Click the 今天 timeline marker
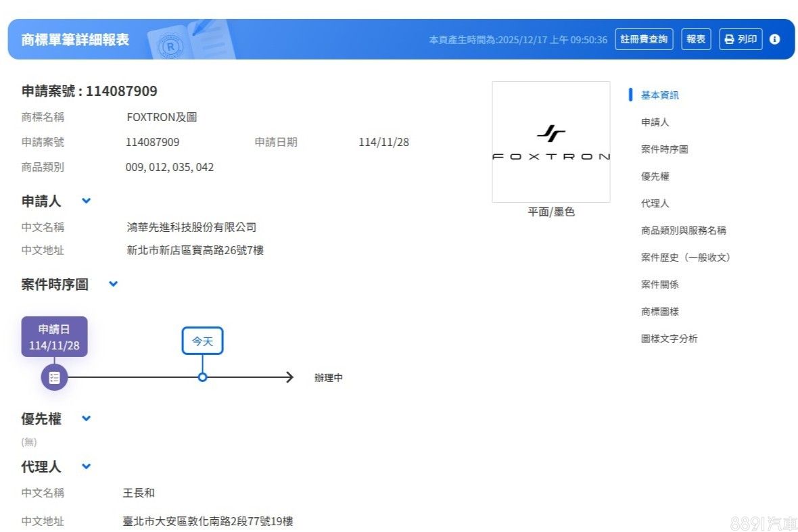The height and width of the screenshot is (532, 798). 202,341
